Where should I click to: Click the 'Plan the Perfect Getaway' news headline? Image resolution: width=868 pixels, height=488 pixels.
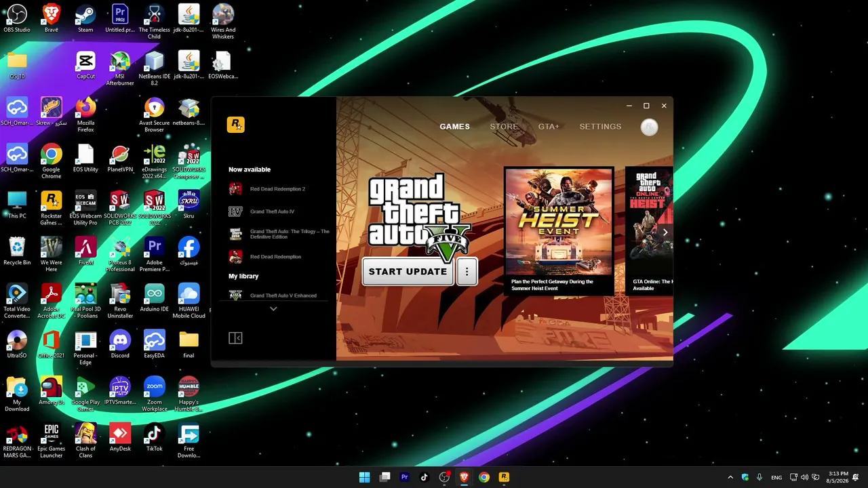(x=552, y=285)
